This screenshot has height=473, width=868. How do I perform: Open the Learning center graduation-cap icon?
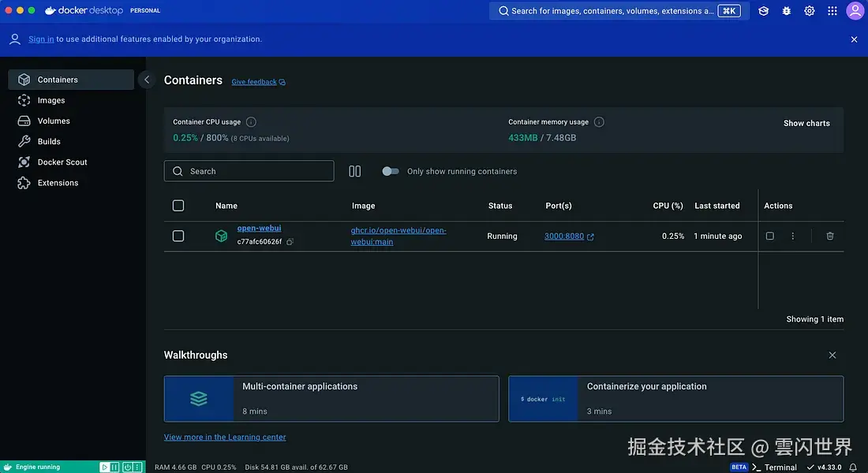pyautogui.click(x=763, y=10)
